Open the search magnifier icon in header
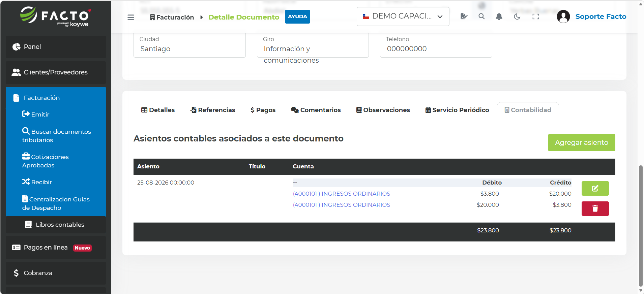The height and width of the screenshot is (294, 644). 481,17
